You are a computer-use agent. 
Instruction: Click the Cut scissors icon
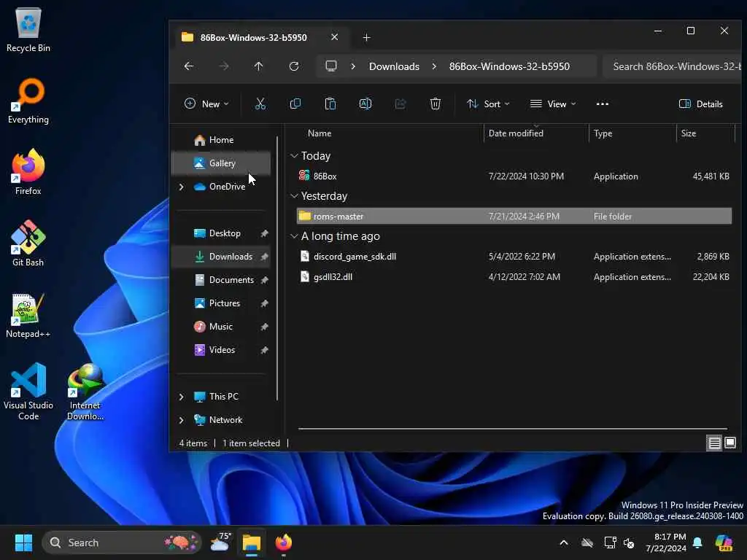click(x=260, y=104)
